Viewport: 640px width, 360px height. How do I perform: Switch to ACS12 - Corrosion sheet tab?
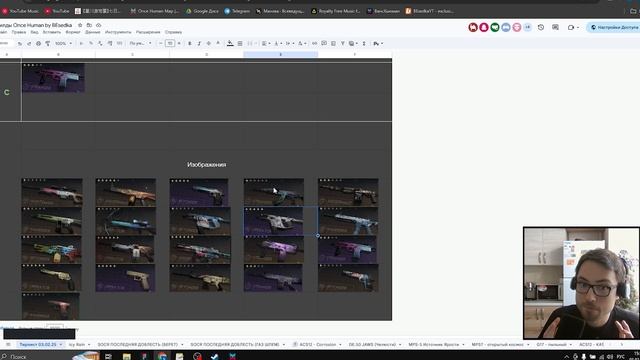[x=317, y=344]
